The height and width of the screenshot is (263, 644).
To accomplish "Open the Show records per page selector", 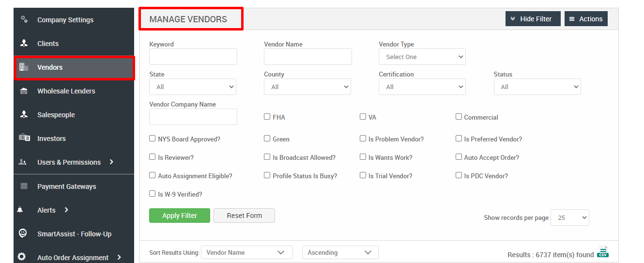I will pyautogui.click(x=570, y=217).
